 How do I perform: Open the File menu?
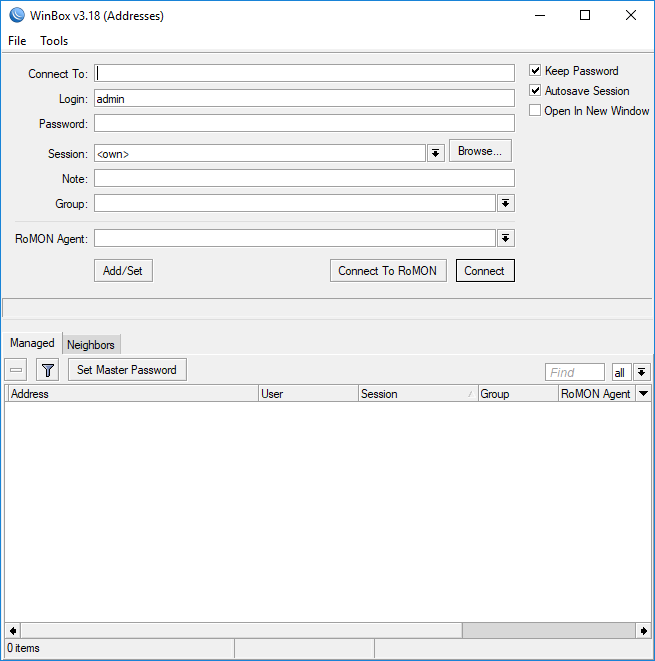point(17,41)
